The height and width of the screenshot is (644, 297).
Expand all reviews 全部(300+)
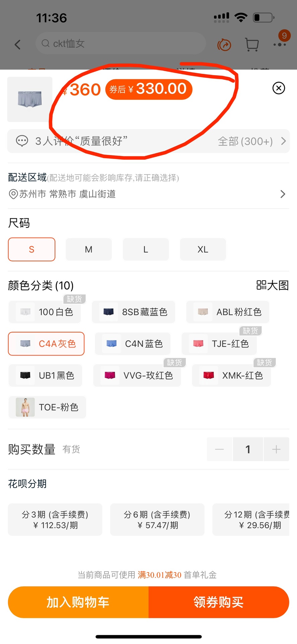point(251,141)
